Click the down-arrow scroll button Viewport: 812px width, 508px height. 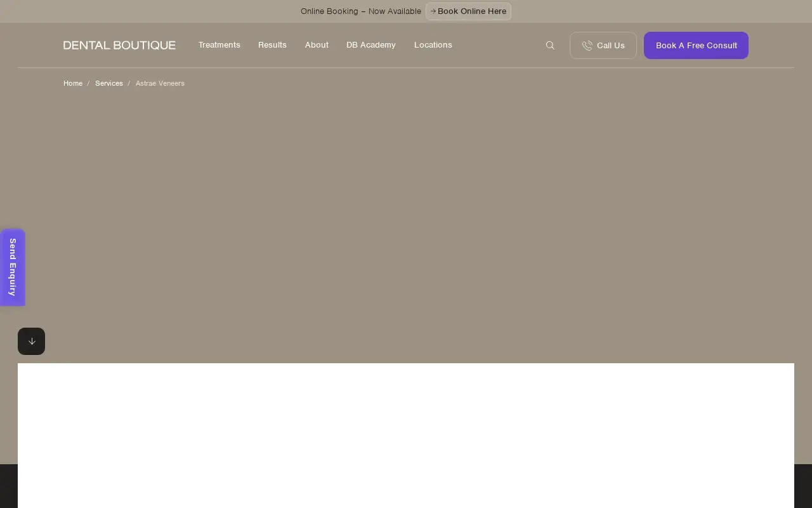point(31,341)
